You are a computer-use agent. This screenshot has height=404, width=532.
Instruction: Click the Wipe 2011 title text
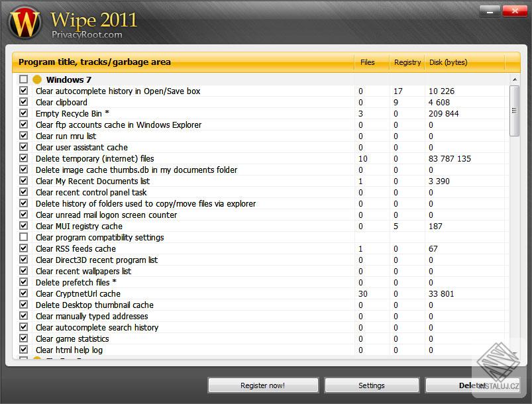tap(93, 20)
